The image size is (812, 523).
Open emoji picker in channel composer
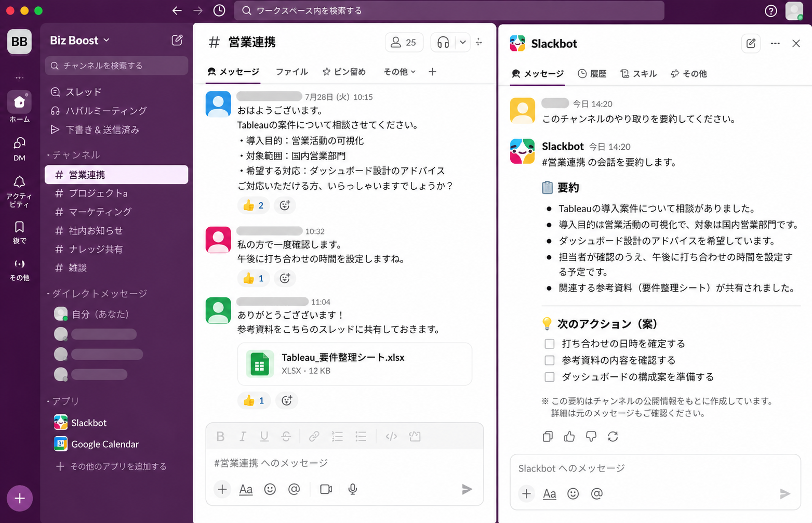(x=270, y=489)
